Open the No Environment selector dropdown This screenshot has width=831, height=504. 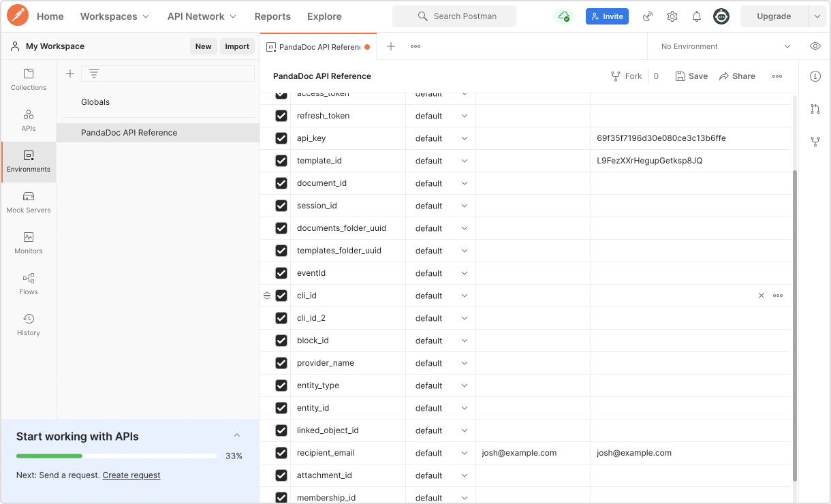click(x=725, y=46)
